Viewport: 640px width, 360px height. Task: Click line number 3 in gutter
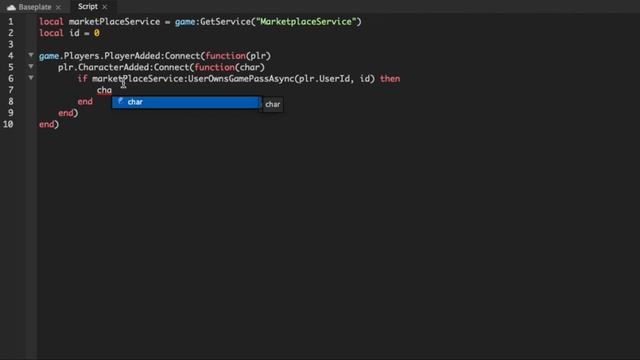coord(11,44)
